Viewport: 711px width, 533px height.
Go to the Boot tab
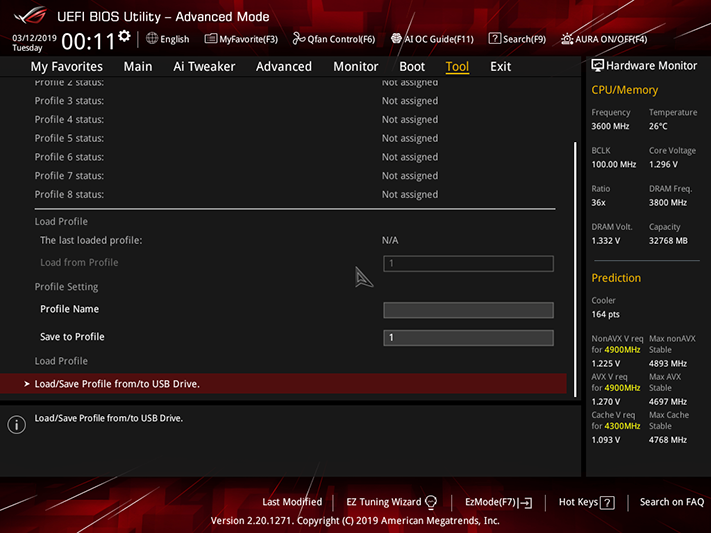(412, 67)
